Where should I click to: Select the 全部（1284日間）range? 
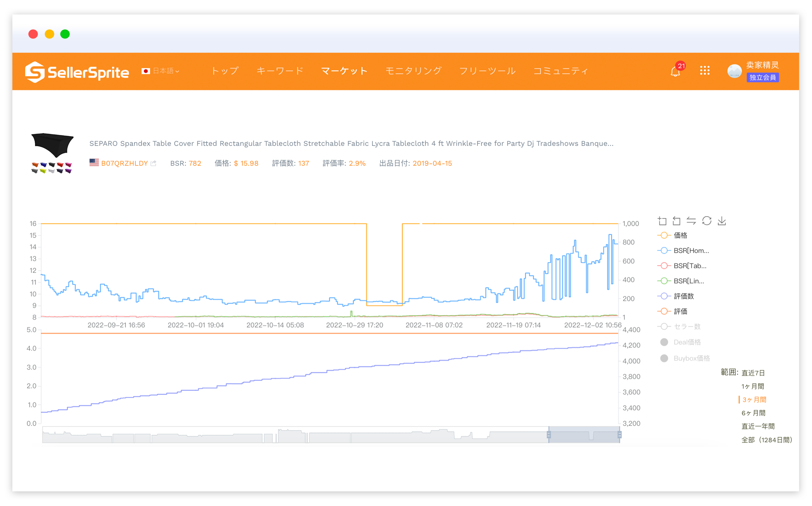767,440
